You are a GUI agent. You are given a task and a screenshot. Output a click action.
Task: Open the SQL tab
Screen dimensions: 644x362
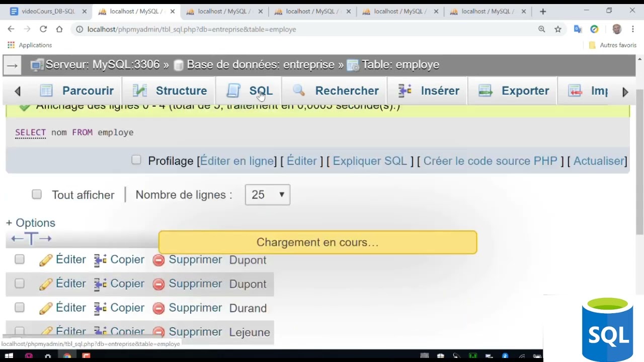tap(250, 90)
